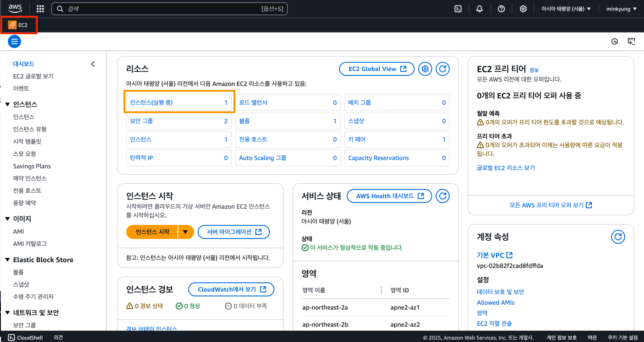The image size is (644, 342).
Task: Click the CloudShell footer icon
Action: point(12,338)
